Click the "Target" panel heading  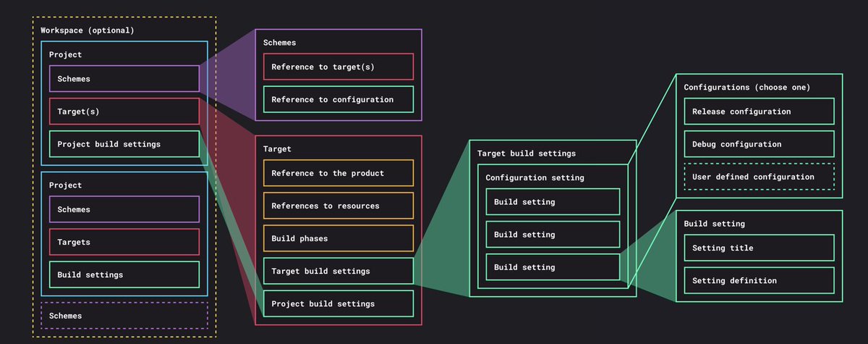click(x=277, y=148)
